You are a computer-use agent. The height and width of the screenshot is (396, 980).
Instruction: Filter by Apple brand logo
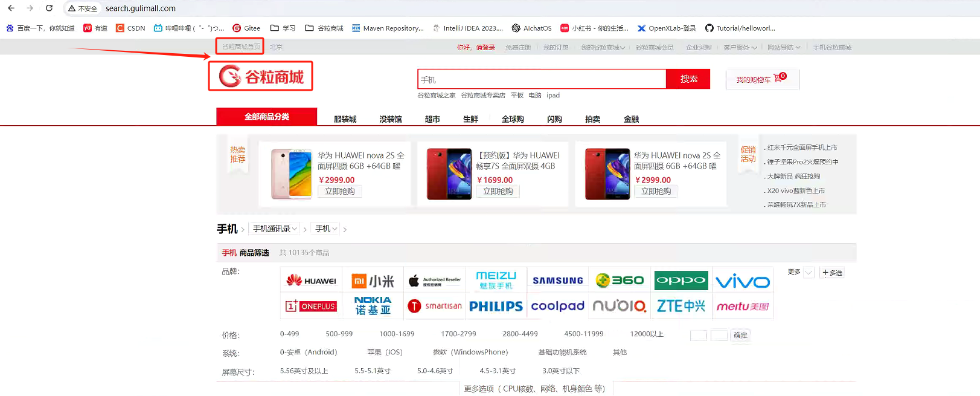tap(435, 281)
